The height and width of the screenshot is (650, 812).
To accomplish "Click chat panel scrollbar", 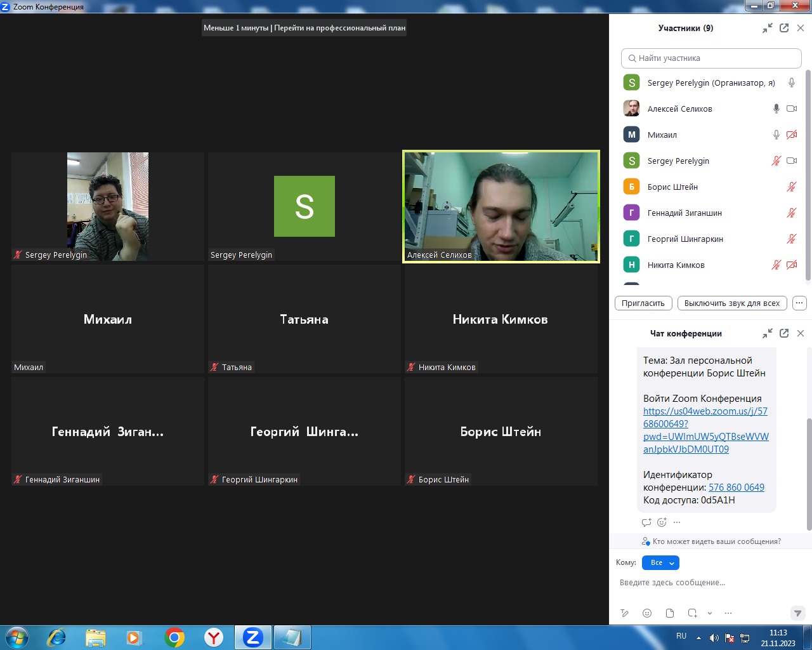I will (809, 474).
